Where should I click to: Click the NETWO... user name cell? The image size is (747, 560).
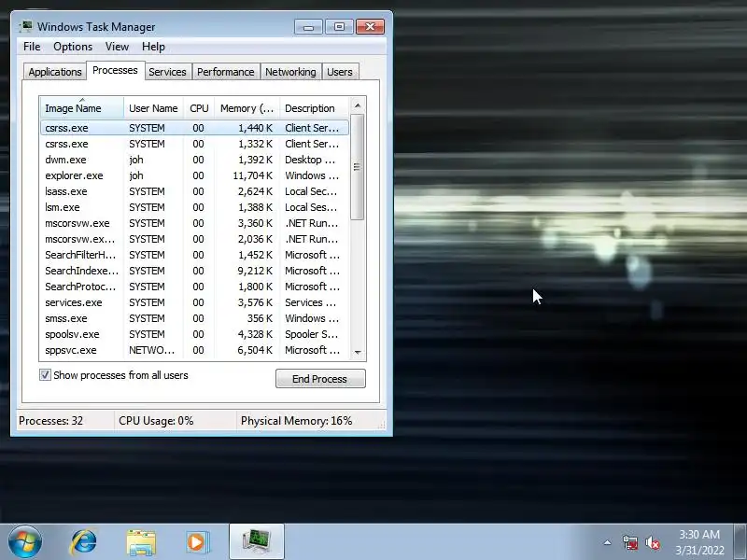tap(151, 350)
